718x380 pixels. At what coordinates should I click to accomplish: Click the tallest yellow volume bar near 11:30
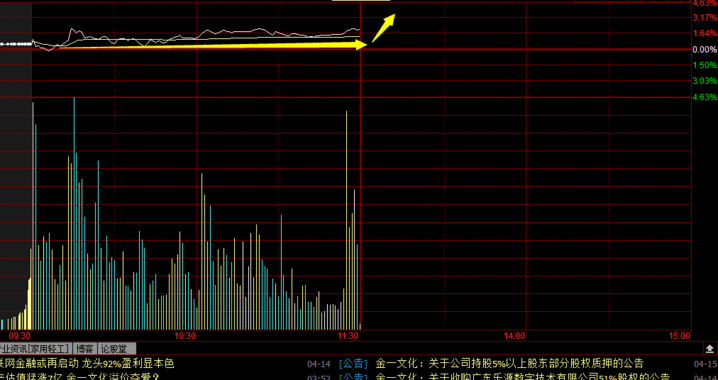click(x=346, y=220)
